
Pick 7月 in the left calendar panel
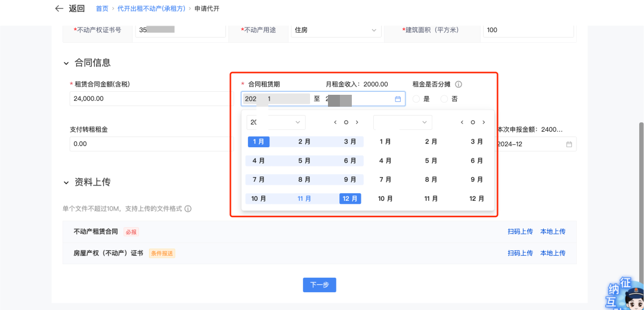259,180
